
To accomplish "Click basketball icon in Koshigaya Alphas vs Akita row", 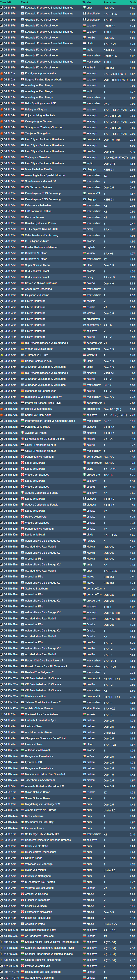I will point(2,73).
